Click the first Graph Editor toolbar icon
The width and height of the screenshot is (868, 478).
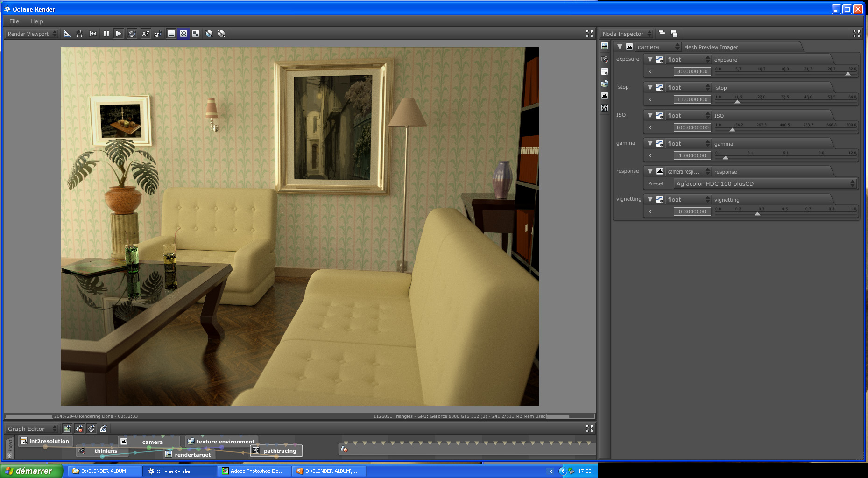tap(67, 429)
